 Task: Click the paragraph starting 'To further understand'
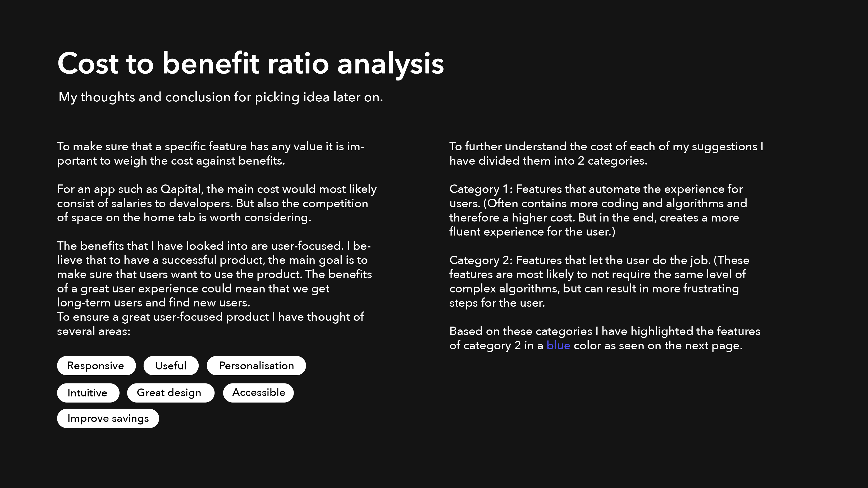click(606, 153)
